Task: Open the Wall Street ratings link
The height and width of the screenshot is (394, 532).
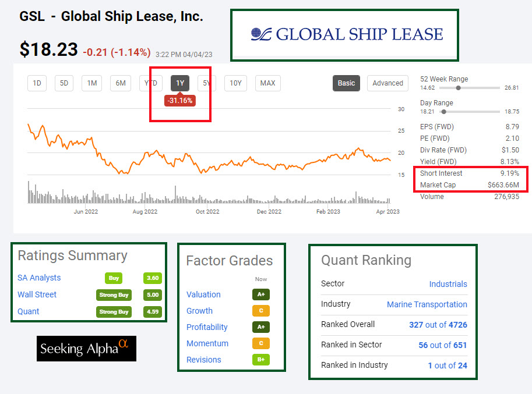Action: (x=38, y=294)
